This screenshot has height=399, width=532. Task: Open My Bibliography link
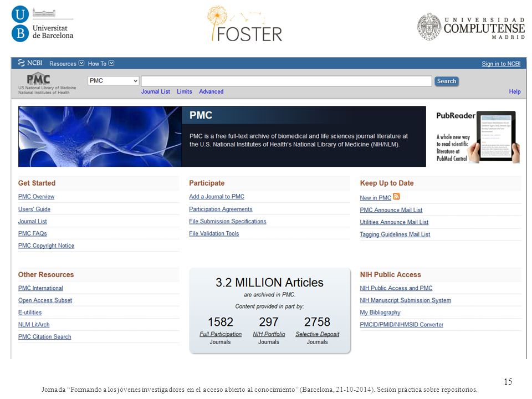point(380,313)
